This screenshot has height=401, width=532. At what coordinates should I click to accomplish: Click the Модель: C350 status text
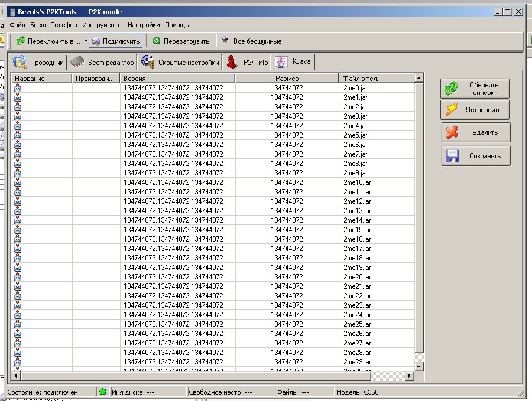click(x=357, y=392)
